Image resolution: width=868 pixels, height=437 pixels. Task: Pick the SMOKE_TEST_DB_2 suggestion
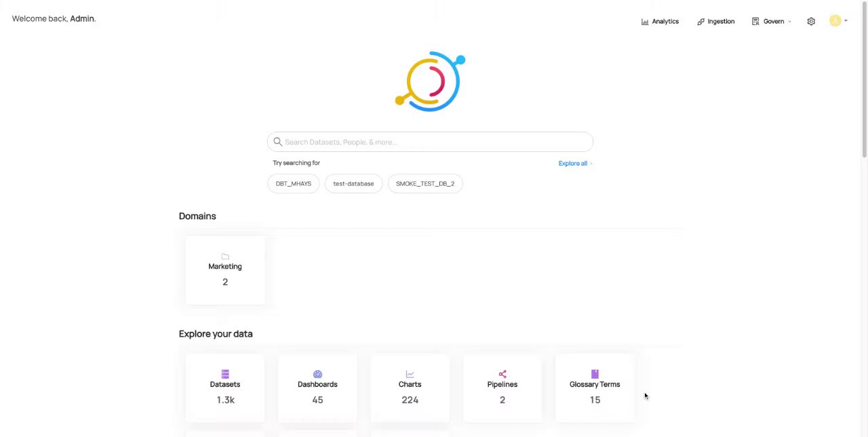click(x=425, y=184)
